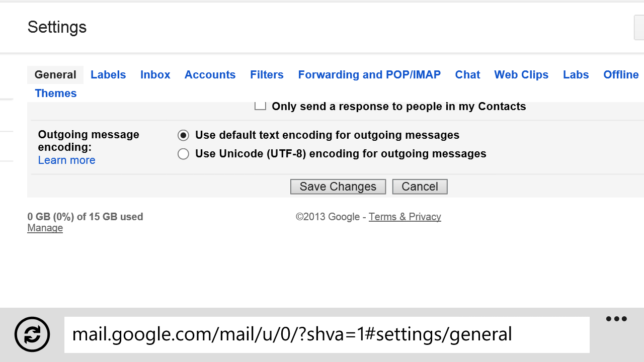
Task: Switch to the General settings tab
Action: pyautogui.click(x=55, y=75)
